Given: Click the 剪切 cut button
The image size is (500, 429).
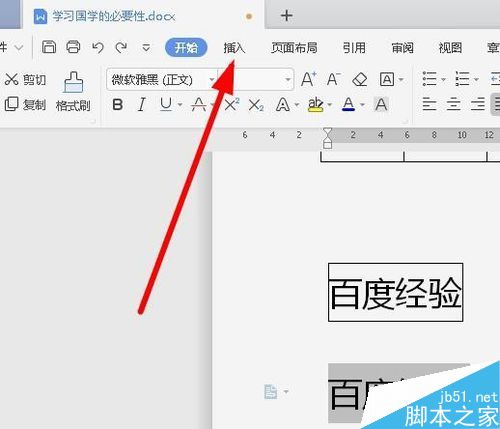Looking at the screenshot, I should [25, 80].
